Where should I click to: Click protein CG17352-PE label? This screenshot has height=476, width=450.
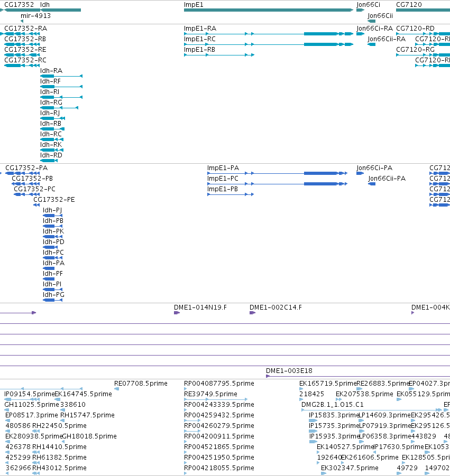click(54, 200)
